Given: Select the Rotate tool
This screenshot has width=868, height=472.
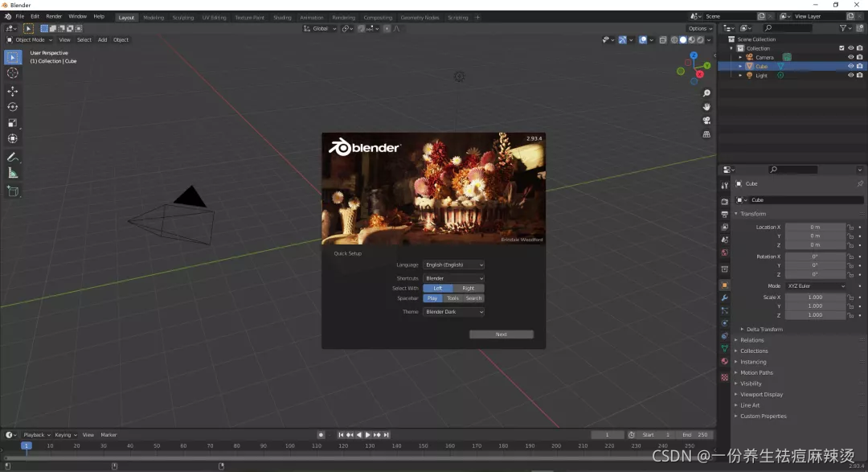Looking at the screenshot, I should pyautogui.click(x=13, y=107).
